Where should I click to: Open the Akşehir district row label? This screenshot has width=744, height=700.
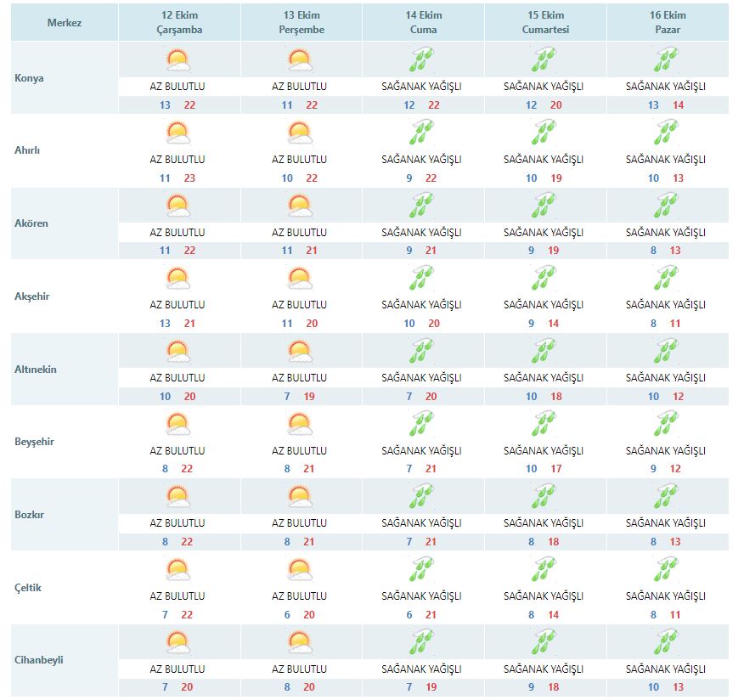[x=33, y=296]
